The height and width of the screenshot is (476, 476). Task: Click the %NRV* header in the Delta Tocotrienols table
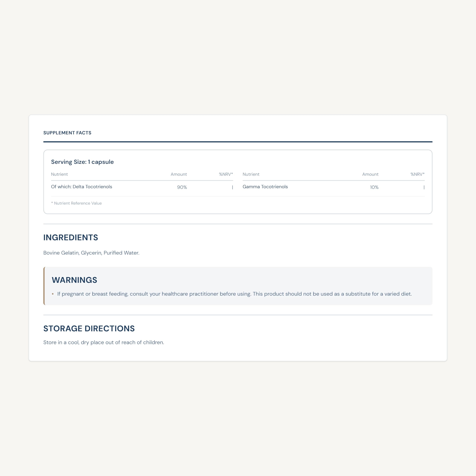coord(226,174)
